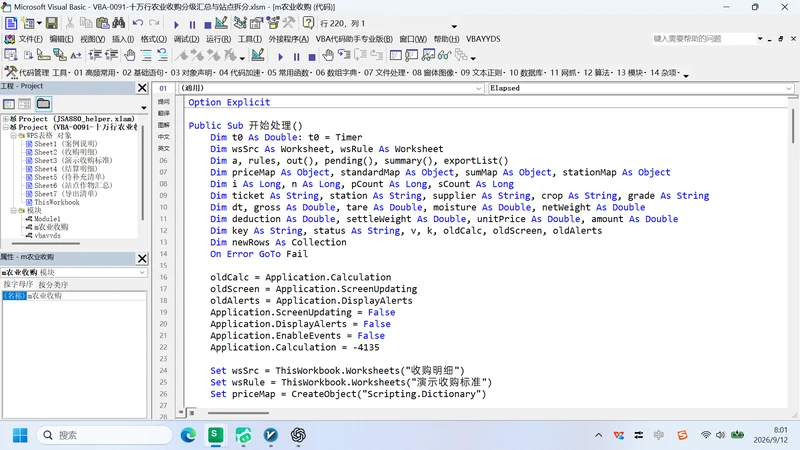Image resolution: width=800 pixels, height=450 pixels.
Task: Click the Reset stop icon in standard toolbar
Action: coord(207,24)
